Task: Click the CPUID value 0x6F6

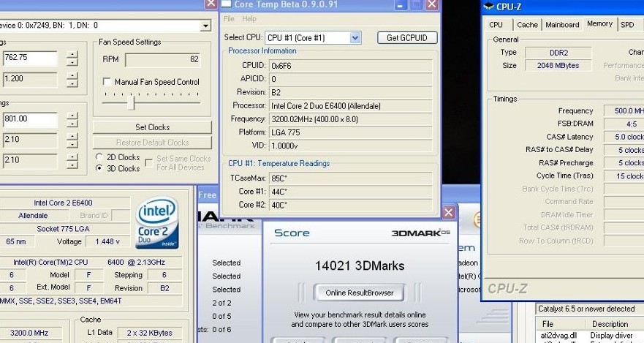Action: pyautogui.click(x=351, y=66)
